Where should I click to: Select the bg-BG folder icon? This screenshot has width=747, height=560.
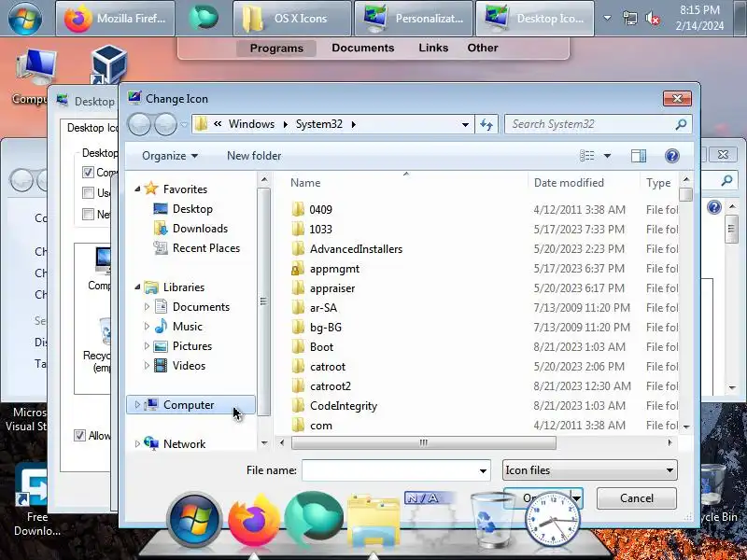point(298,328)
